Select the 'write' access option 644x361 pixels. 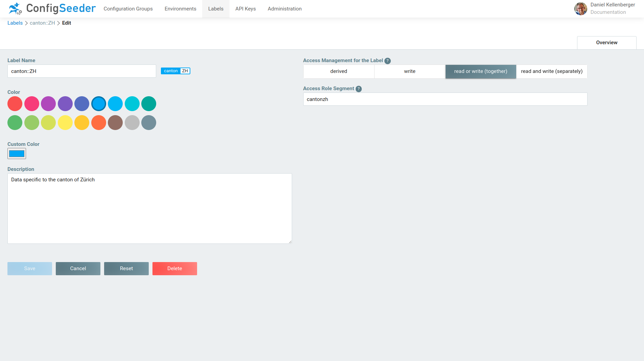pos(410,71)
